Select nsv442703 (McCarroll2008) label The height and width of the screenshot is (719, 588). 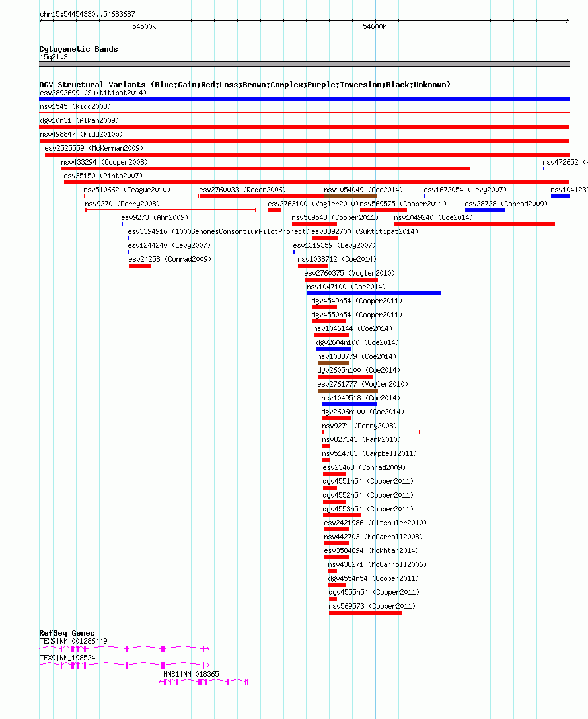[x=373, y=537]
